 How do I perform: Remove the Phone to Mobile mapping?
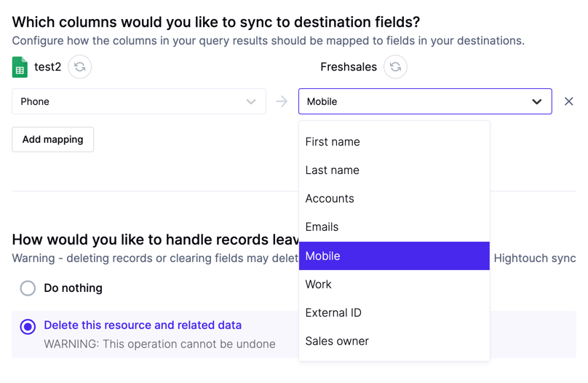click(x=568, y=101)
